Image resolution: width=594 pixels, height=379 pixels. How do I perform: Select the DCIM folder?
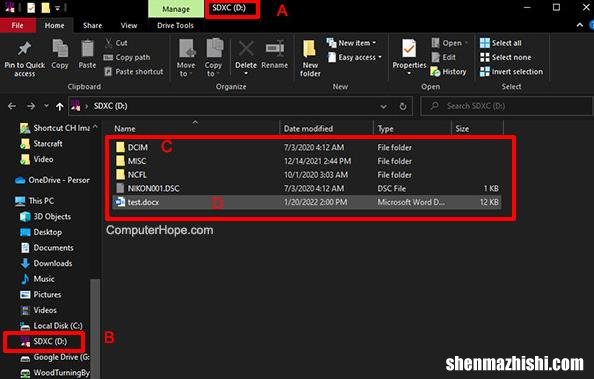[x=306, y=147]
